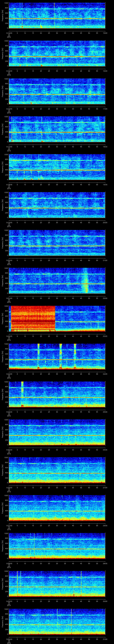Click the "9:14:00" start time label
The width and height of the screenshot is (114, 644).
point(9,33)
